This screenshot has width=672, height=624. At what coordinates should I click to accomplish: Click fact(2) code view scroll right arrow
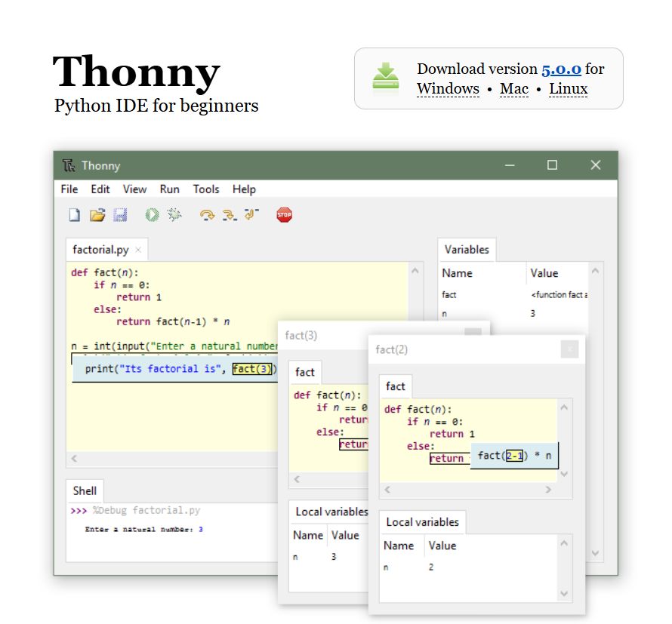coord(548,489)
